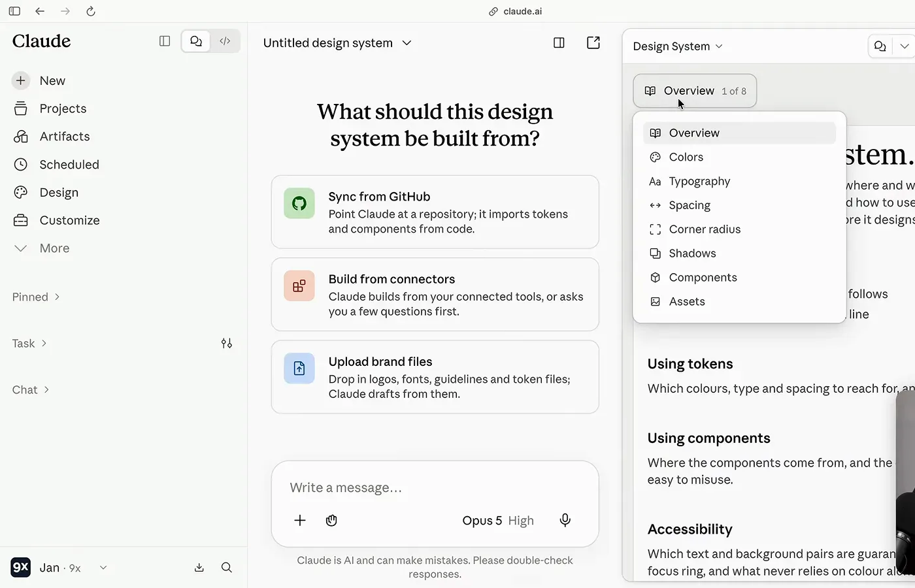Click the Overview 1 of 8 section selector
The image size is (915, 588).
(695, 91)
